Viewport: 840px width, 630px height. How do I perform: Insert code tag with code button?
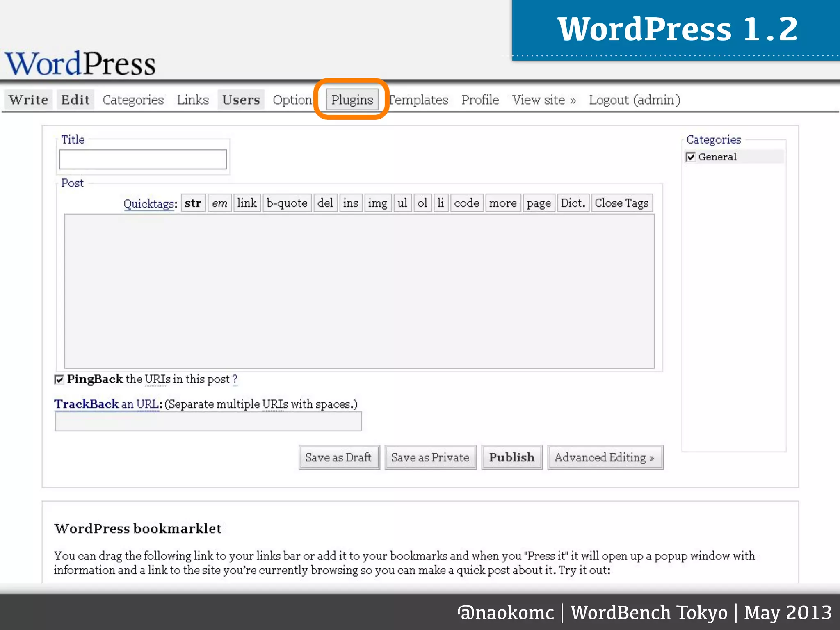466,203
